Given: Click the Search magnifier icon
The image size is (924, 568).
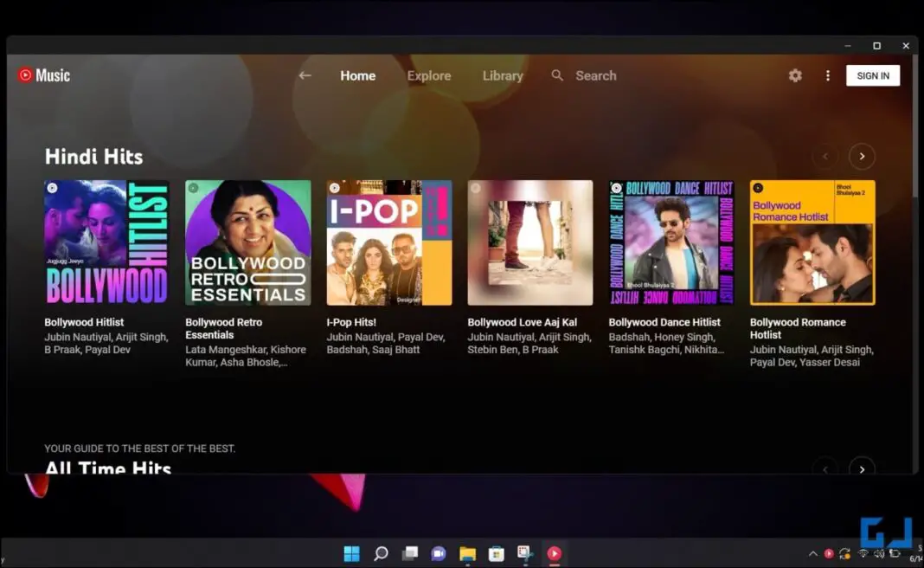Looking at the screenshot, I should (558, 75).
